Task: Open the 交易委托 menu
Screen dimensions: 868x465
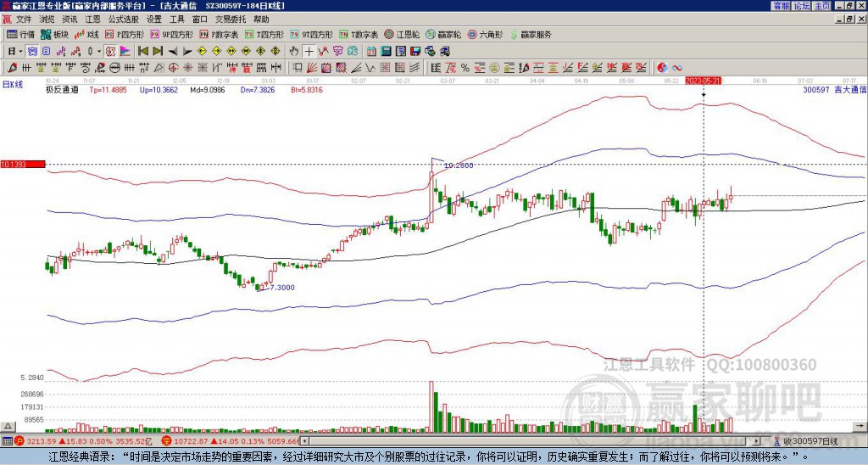Action: [231, 20]
